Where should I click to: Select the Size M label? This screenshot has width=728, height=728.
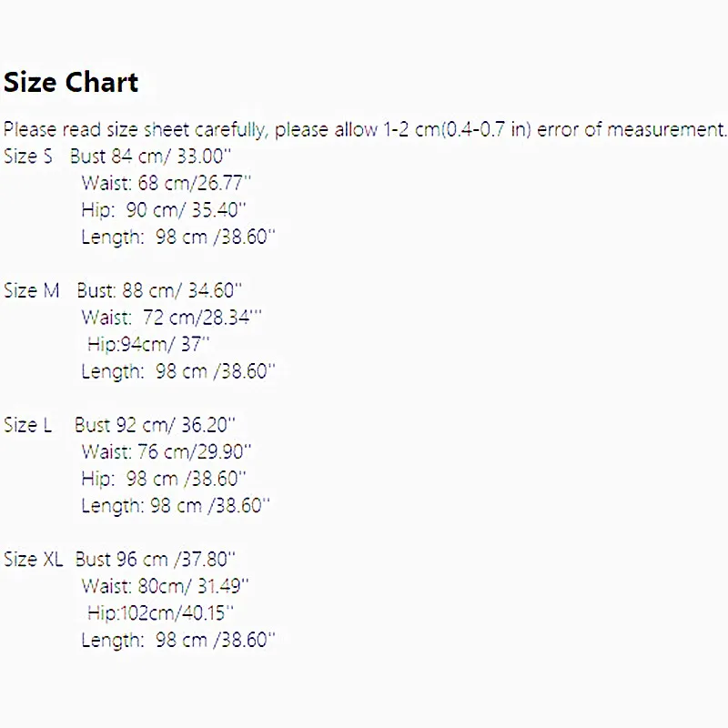31,290
